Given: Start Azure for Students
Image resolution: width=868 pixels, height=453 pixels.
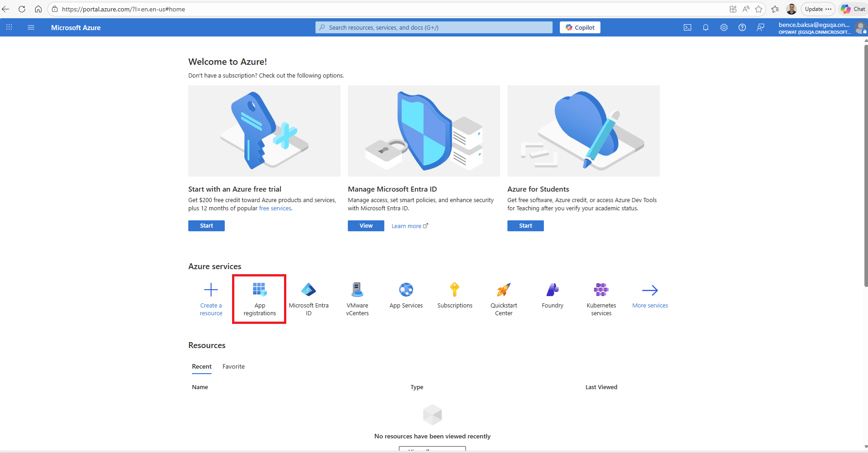Looking at the screenshot, I should tap(526, 226).
